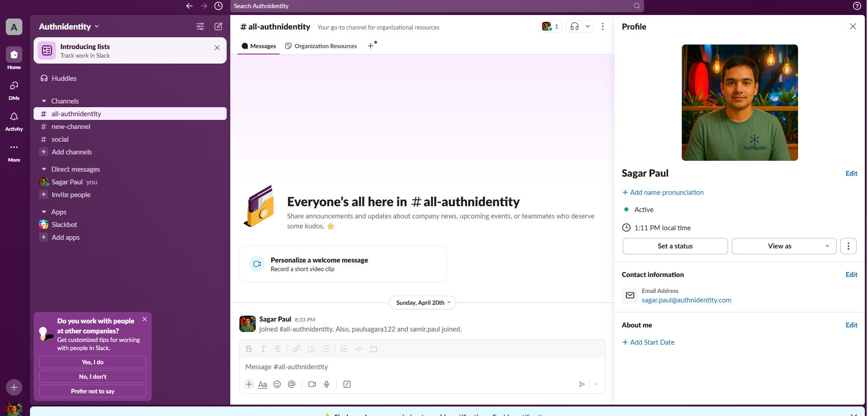This screenshot has width=868, height=416.
Task: Open profile more options kebab button
Action: [x=848, y=246]
